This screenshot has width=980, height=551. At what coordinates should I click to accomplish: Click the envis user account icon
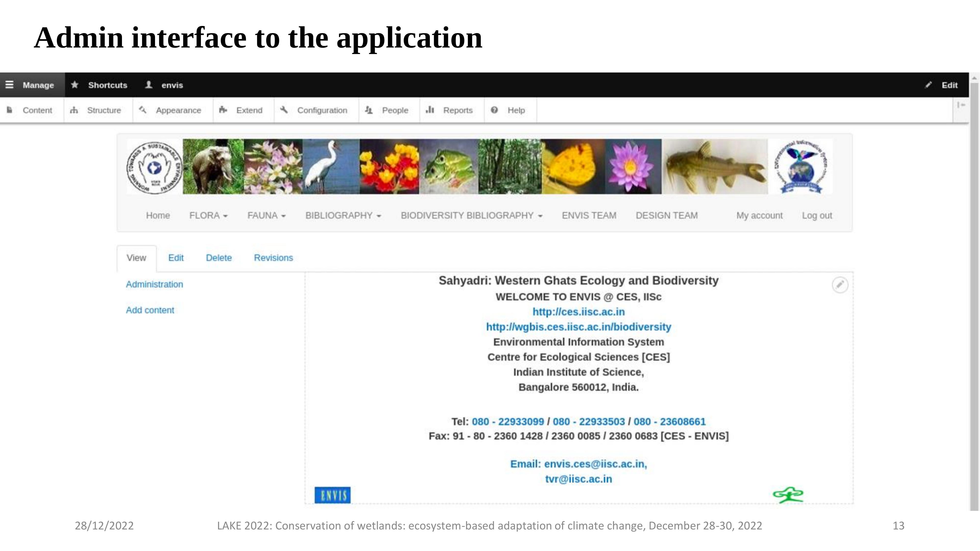pos(149,85)
